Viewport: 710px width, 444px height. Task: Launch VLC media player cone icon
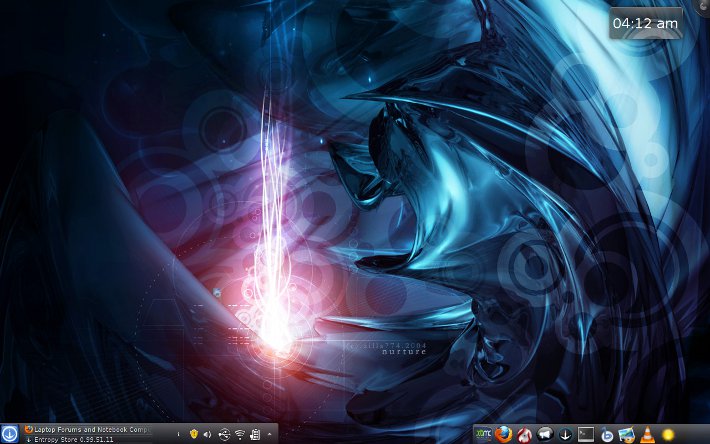(648, 435)
